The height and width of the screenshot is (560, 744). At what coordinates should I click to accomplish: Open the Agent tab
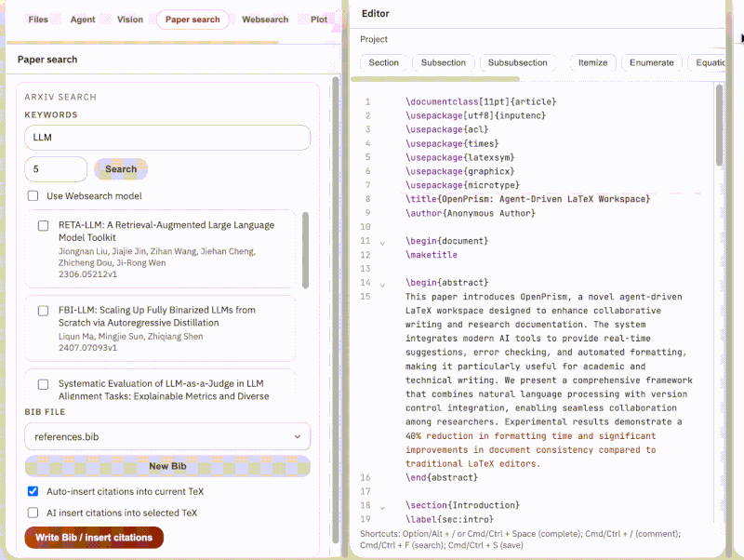coord(83,20)
